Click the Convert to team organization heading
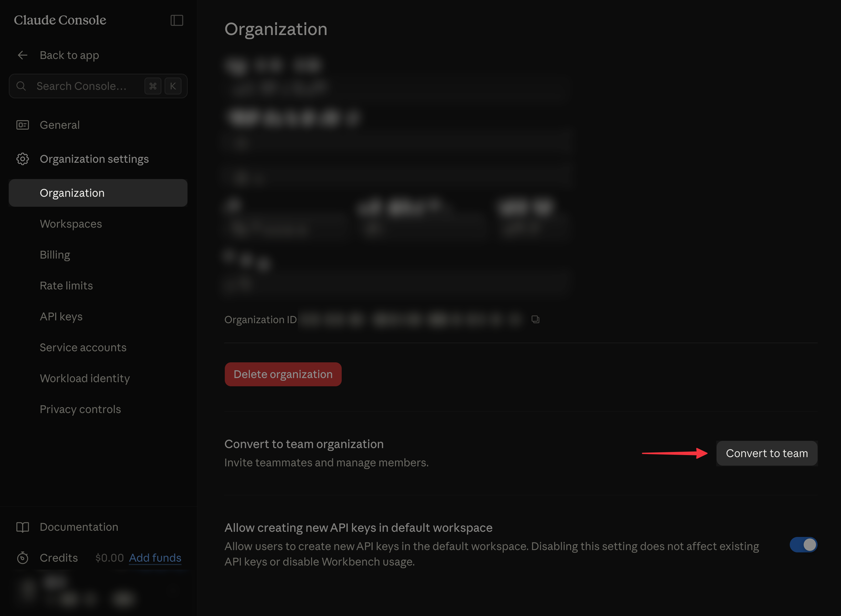 pos(304,444)
